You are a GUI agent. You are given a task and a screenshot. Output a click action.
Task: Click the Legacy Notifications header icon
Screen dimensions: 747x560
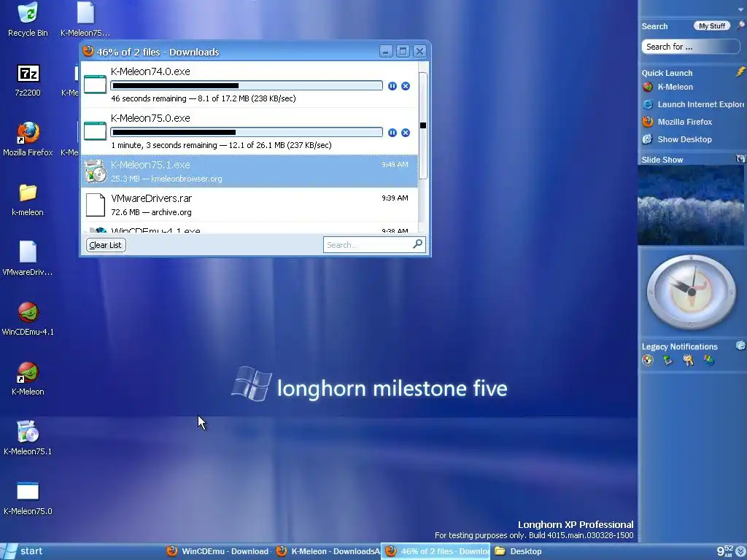tap(740, 346)
